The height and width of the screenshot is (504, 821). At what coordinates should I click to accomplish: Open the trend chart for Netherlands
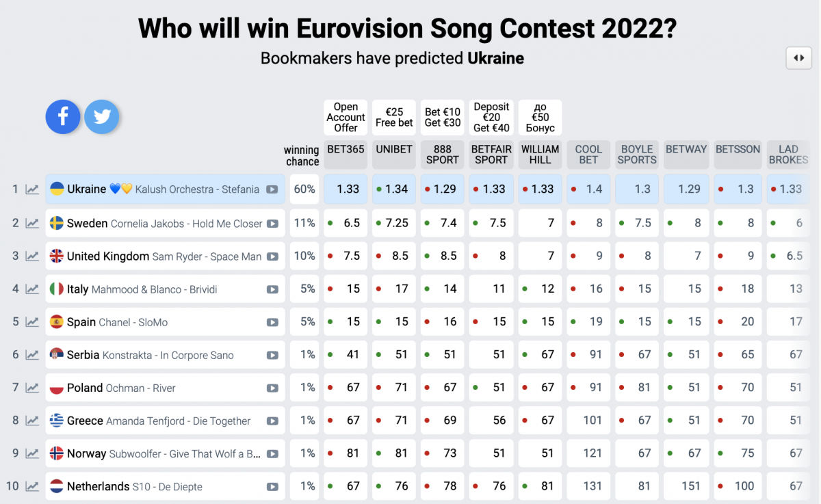tap(32, 487)
